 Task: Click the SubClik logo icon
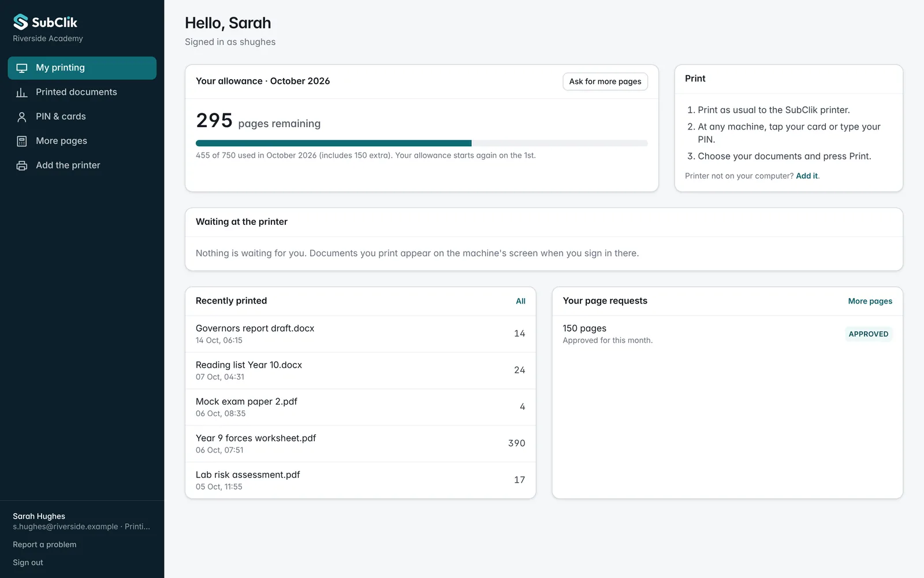(x=21, y=22)
